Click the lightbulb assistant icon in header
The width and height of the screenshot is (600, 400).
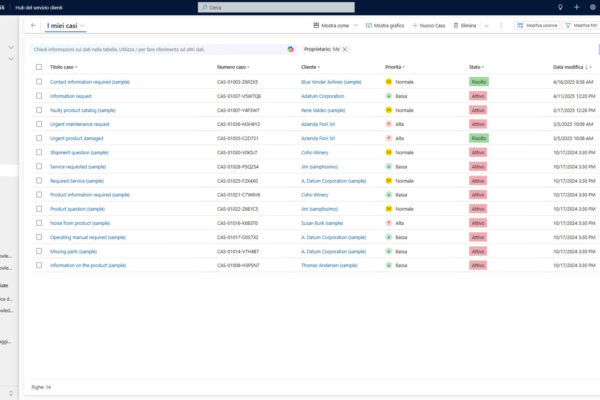[560, 7]
